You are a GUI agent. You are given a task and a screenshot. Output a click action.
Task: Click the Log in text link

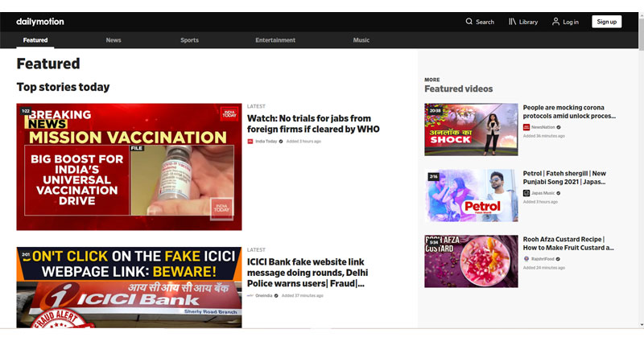click(571, 23)
